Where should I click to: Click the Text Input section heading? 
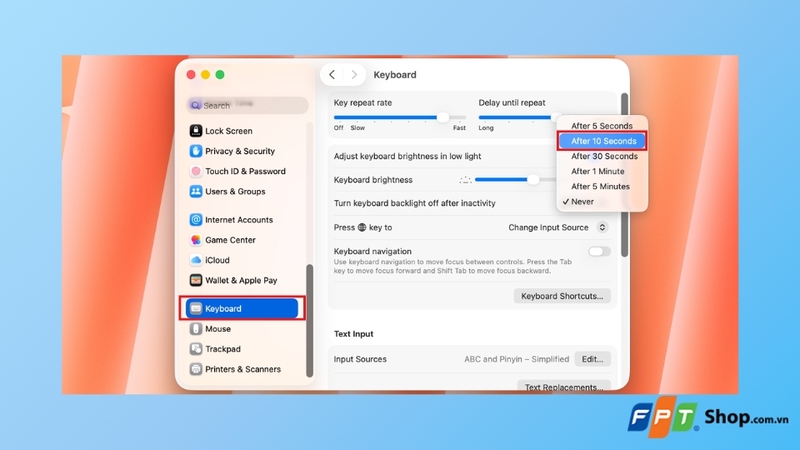[354, 334]
